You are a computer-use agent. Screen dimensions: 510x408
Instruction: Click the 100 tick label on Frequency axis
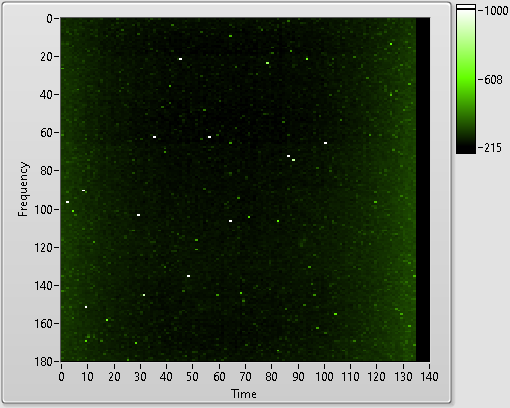click(x=44, y=209)
